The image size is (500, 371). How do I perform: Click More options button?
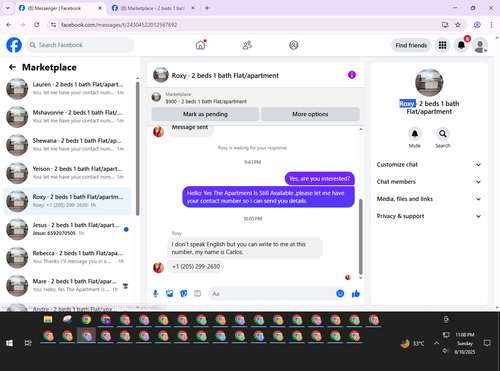[310, 114]
